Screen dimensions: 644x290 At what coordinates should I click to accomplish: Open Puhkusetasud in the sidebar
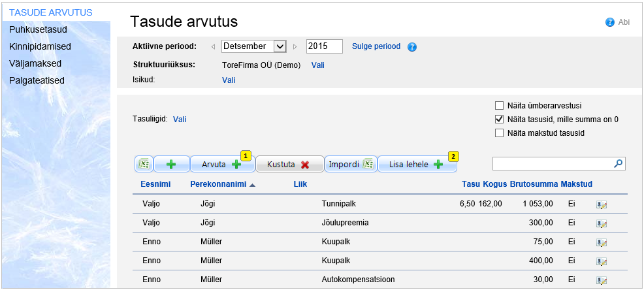[39, 29]
